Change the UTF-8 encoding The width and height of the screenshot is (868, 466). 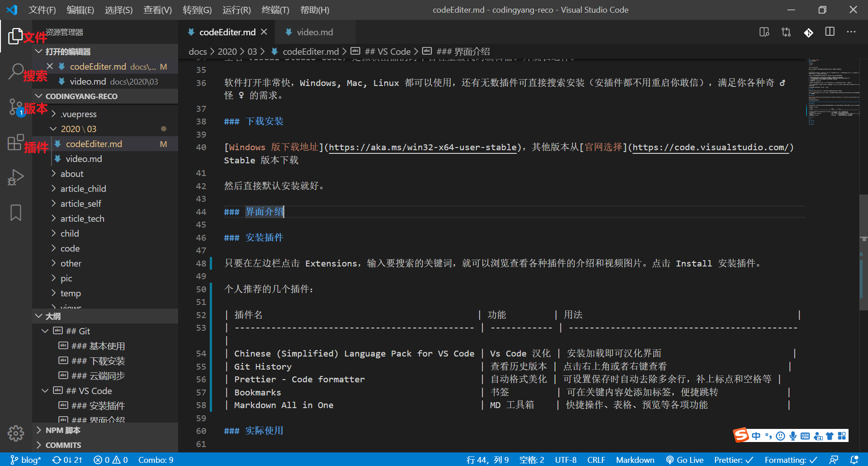(566, 460)
